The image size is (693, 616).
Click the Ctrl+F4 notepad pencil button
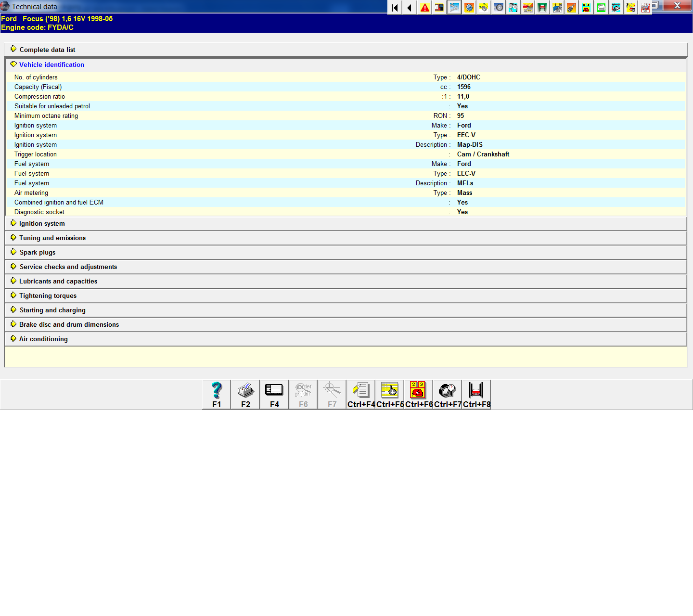(x=361, y=395)
